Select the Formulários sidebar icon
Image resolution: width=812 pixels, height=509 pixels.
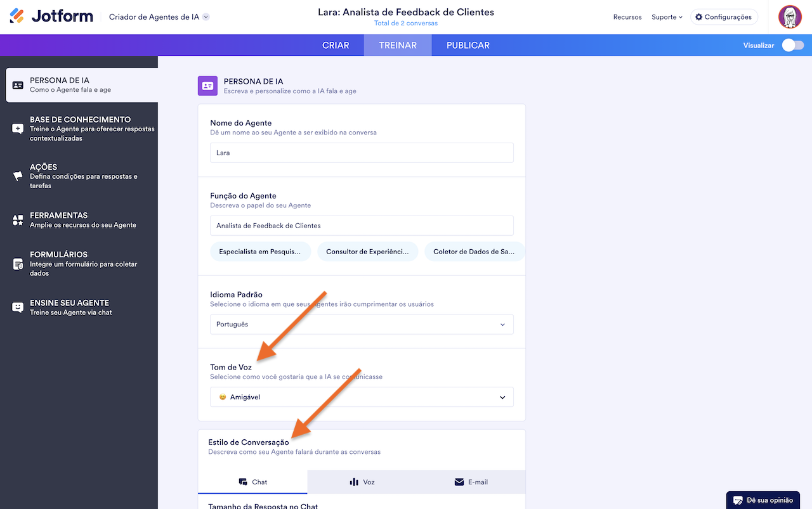[18, 264]
